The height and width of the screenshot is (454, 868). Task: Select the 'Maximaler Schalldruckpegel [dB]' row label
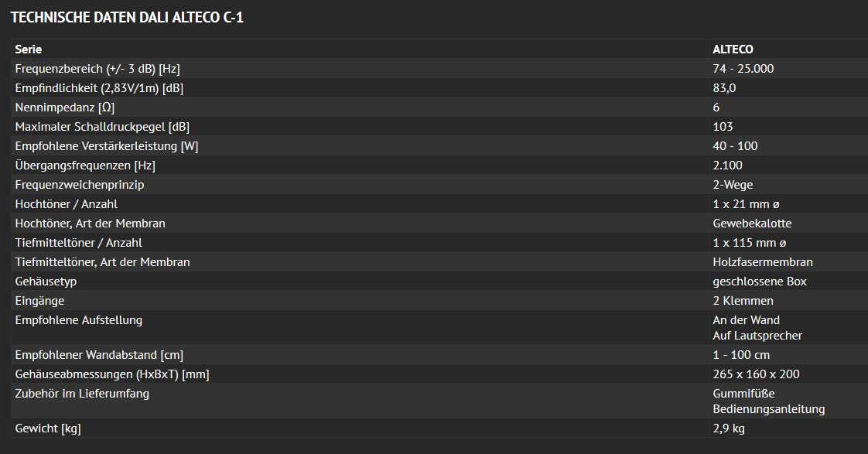102,127
